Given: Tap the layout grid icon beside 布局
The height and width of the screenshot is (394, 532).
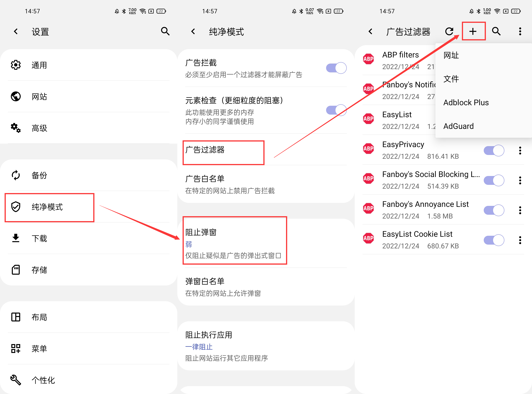Looking at the screenshot, I should (x=16, y=317).
